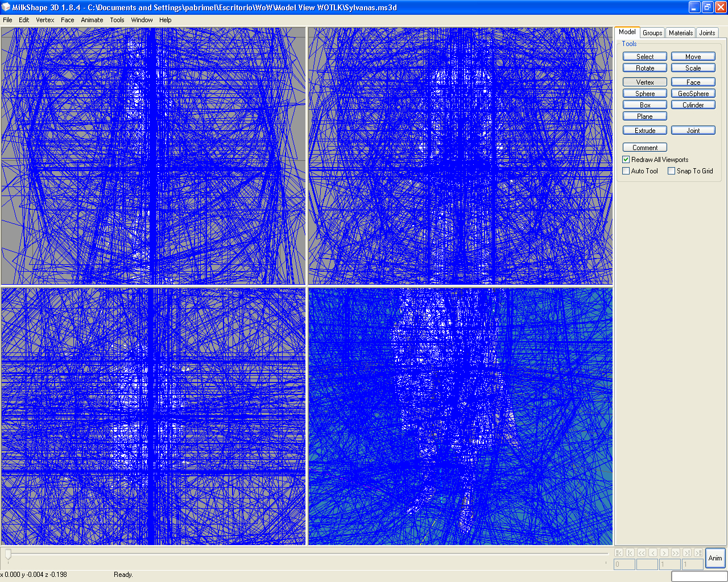728x582 pixels.
Task: Click the |< previous keyframe playback button
Action: click(630, 552)
